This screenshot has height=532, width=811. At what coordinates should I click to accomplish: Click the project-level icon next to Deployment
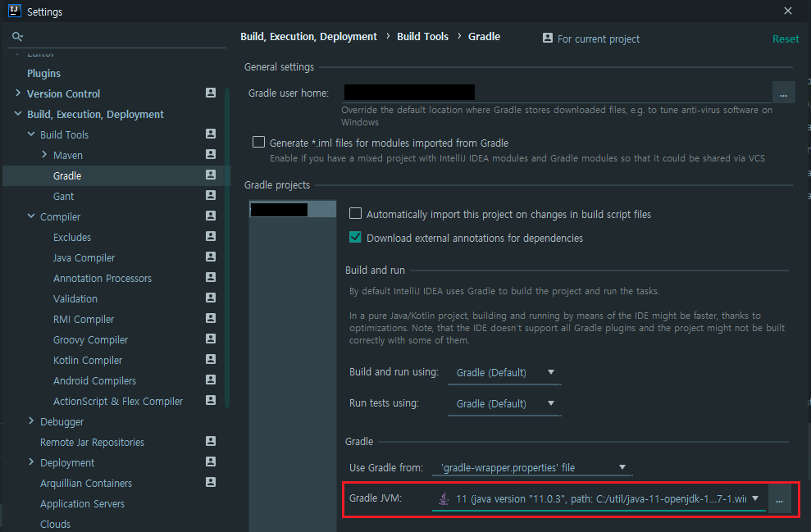[x=211, y=462]
